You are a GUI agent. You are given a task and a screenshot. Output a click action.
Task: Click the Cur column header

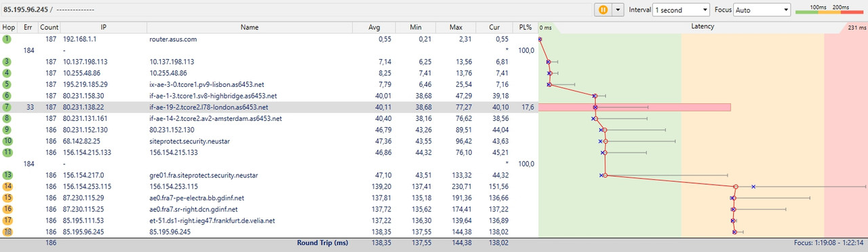(494, 27)
